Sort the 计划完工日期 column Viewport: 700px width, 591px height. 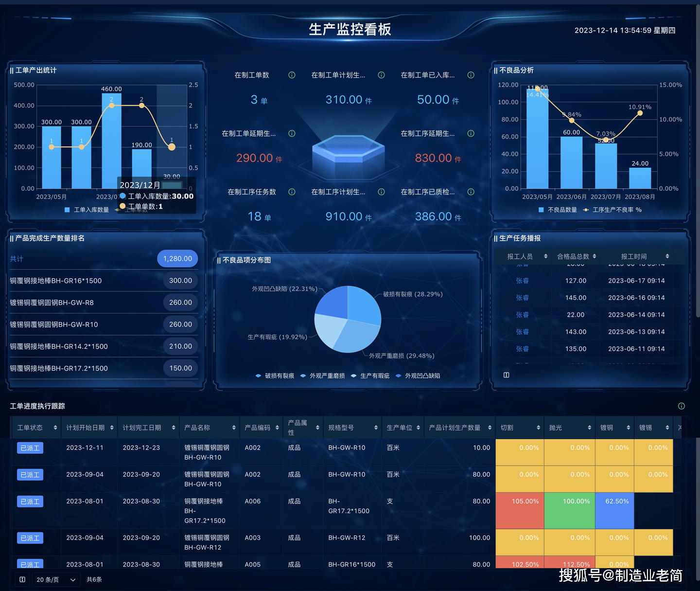174,428
